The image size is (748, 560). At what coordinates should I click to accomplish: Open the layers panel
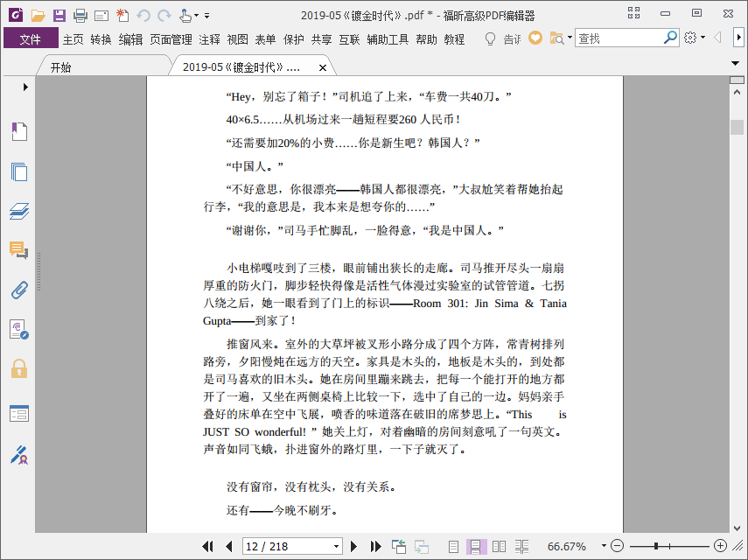[x=19, y=211]
